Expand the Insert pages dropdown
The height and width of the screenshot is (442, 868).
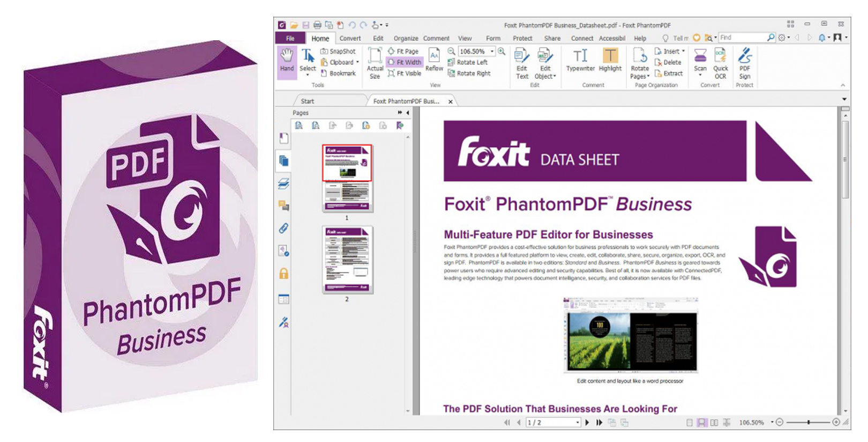(683, 51)
